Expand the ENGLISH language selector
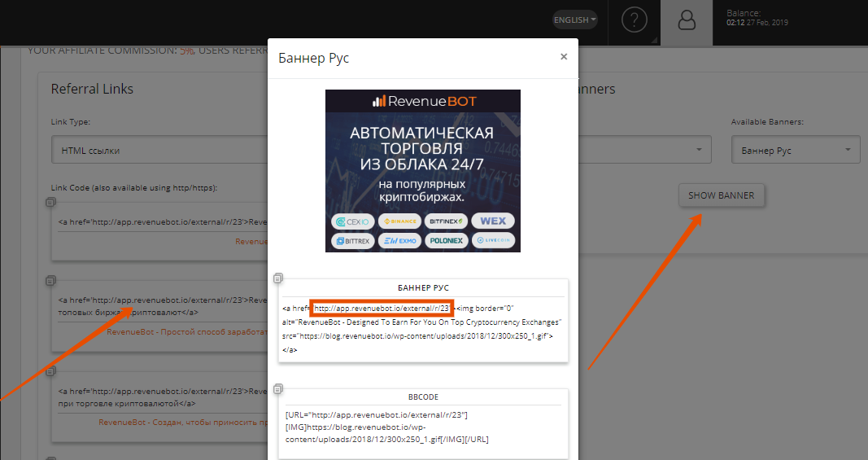The width and height of the screenshot is (868, 460). tap(574, 20)
